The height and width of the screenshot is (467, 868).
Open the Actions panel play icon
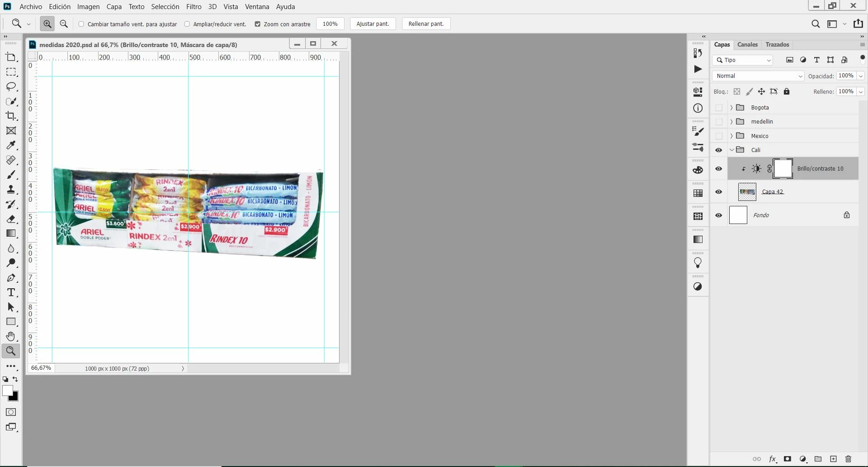pyautogui.click(x=698, y=69)
